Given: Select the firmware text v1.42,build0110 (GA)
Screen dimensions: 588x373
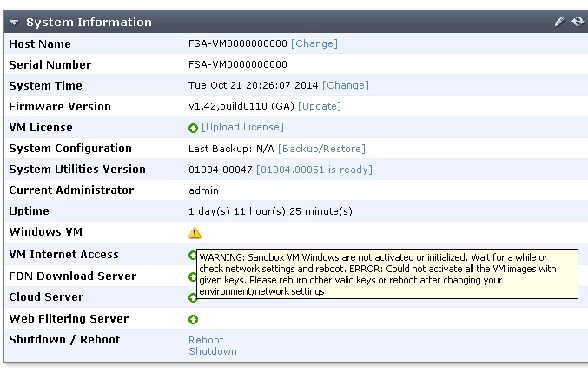Looking at the screenshot, I should point(241,106).
